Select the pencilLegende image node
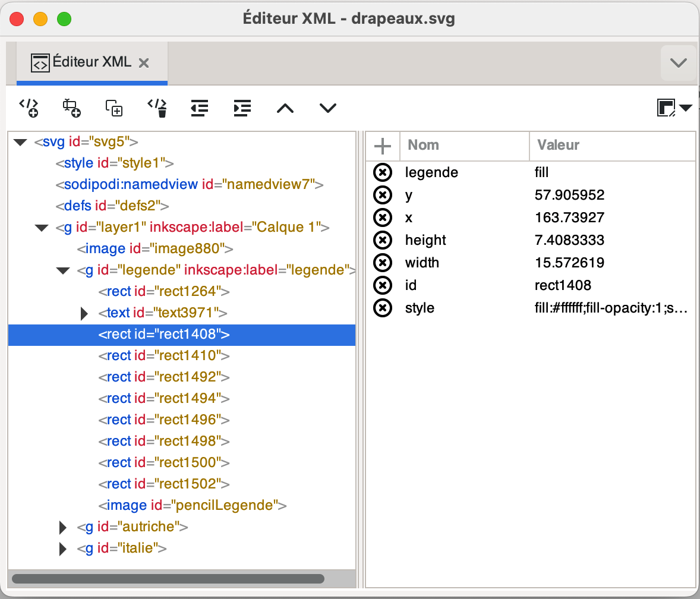 [x=193, y=506]
